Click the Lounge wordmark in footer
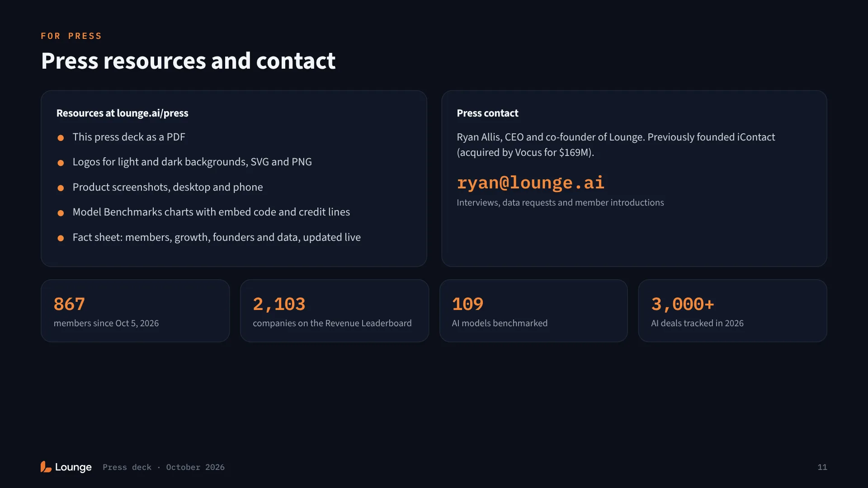 (73, 467)
